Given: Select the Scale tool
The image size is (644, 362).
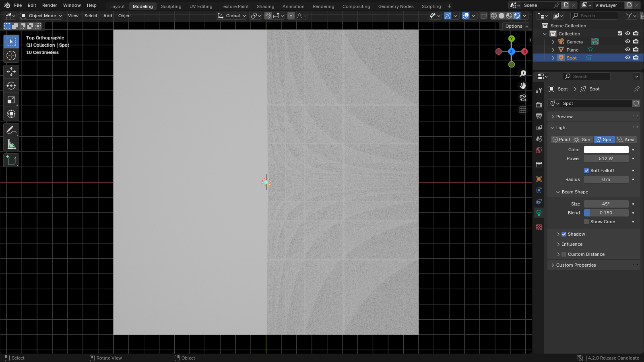Looking at the screenshot, I should [11, 100].
